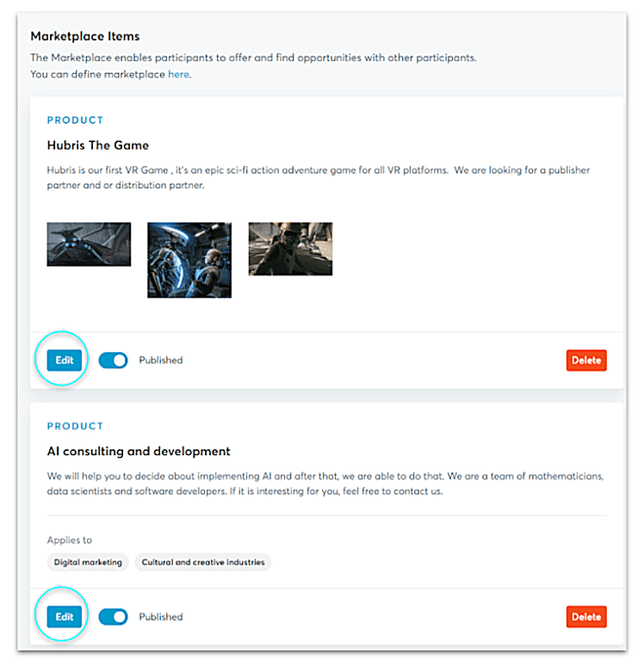Viewport: 644px width, 666px height.
Task: Select the Digital marketing tag
Action: point(88,562)
